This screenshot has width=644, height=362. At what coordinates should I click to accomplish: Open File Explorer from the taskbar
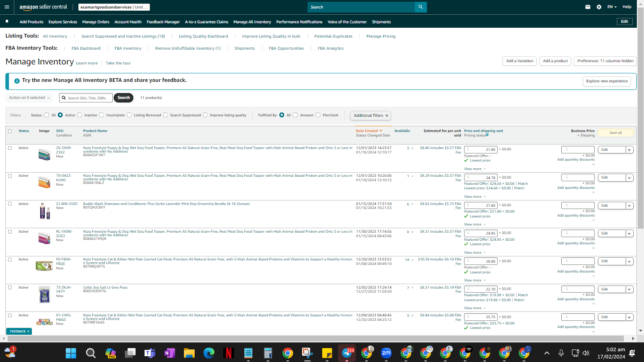point(189,353)
